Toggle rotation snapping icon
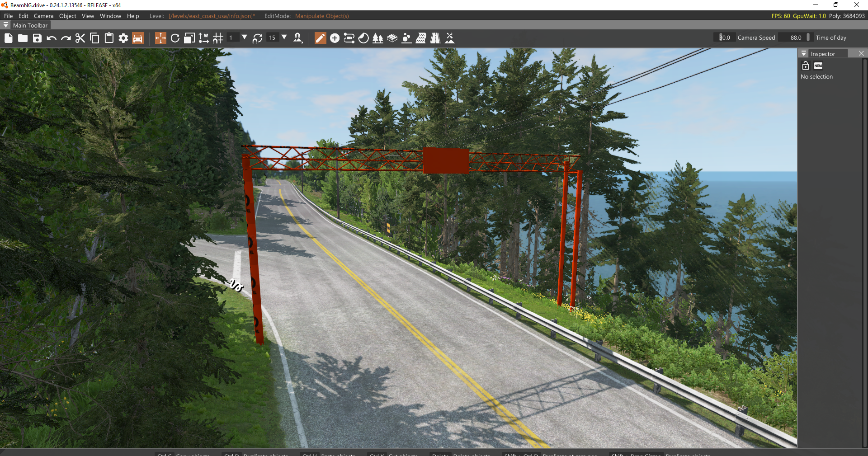 coord(258,38)
